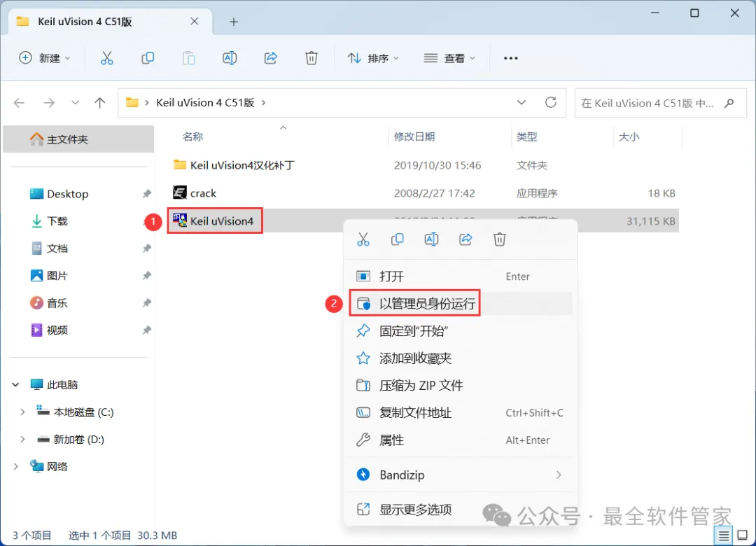Expand 本地磁盘 (C:) in the tree
The width and height of the screenshot is (756, 546).
click(22, 412)
